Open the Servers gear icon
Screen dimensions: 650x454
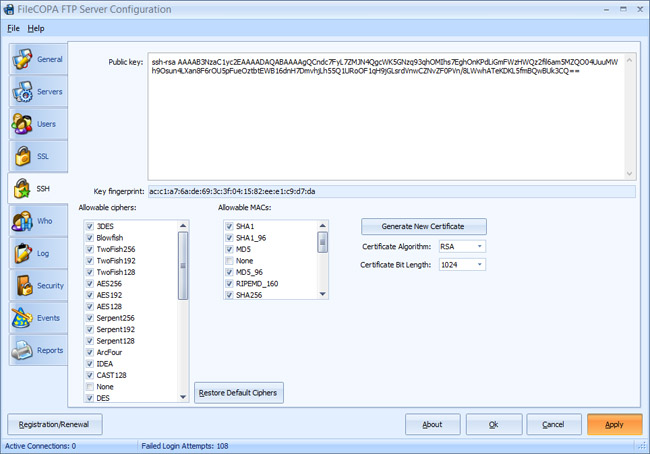(x=22, y=91)
